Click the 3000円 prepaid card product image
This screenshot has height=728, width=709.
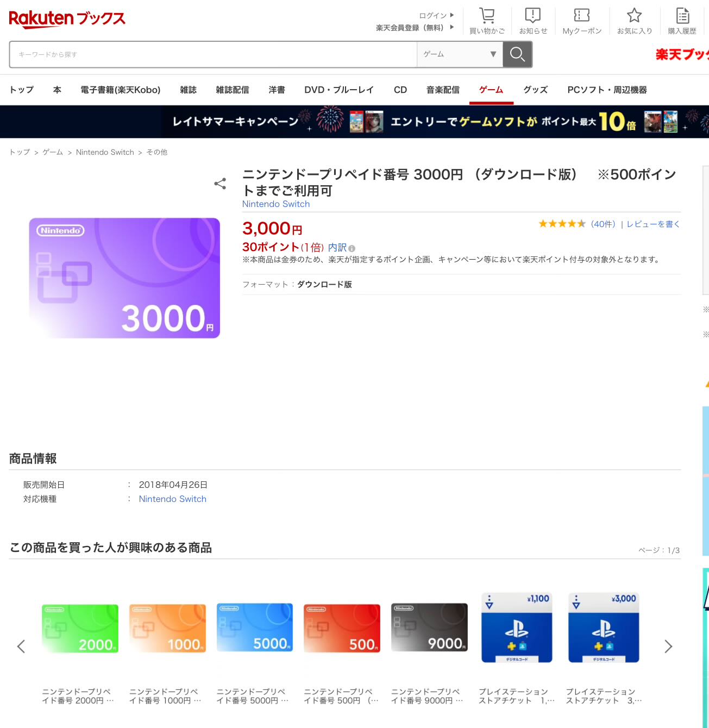[124, 278]
